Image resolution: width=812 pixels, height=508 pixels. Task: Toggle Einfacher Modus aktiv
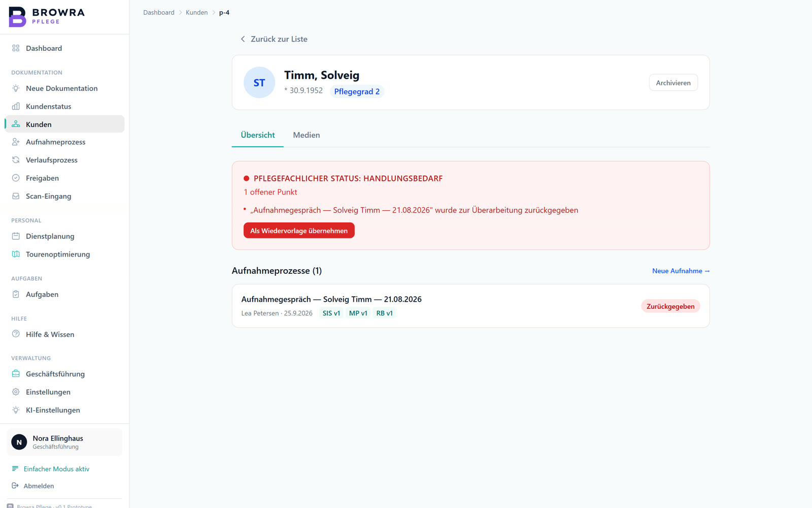click(x=50, y=469)
